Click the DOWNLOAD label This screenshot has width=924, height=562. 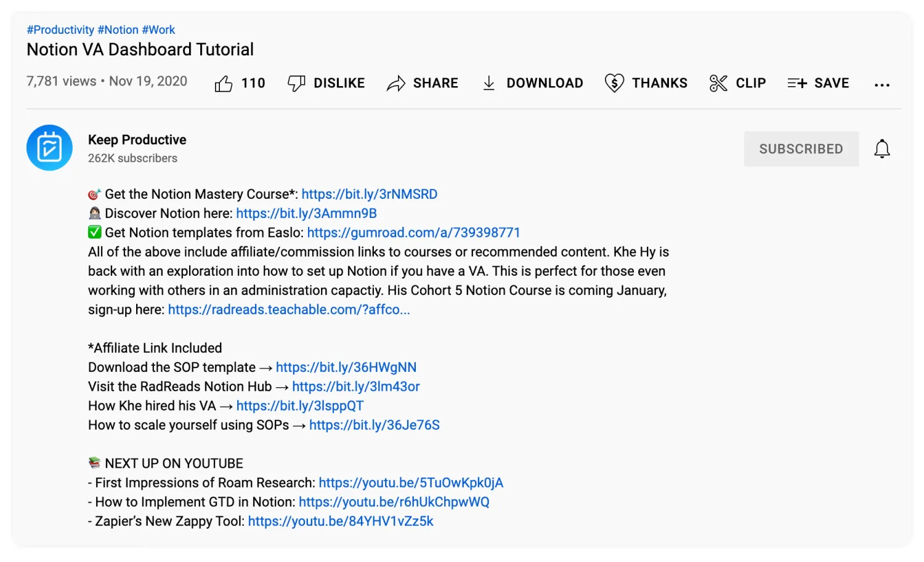[545, 83]
